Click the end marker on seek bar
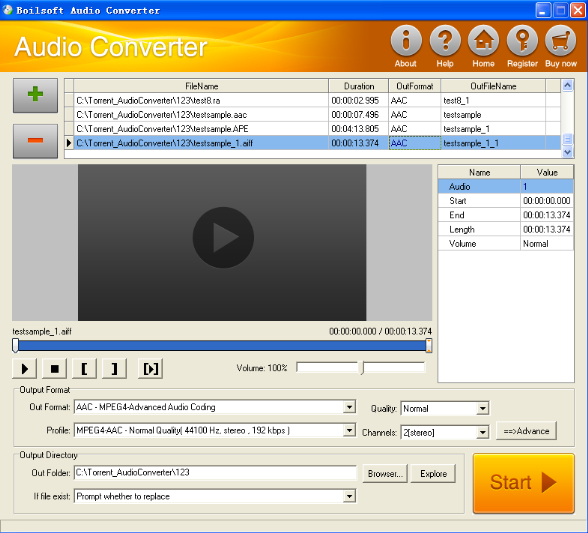The width and height of the screenshot is (588, 533). 429,345
